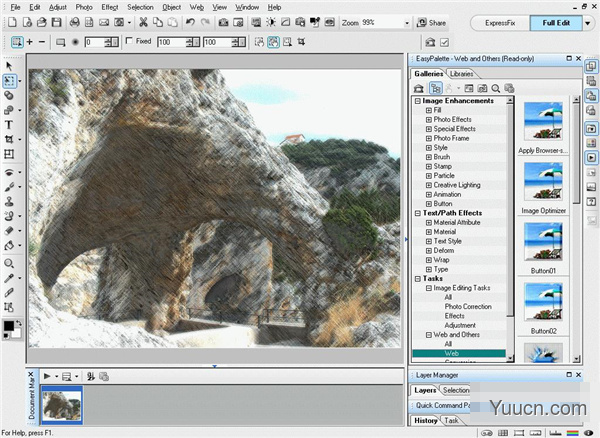Image resolution: width=600 pixels, height=438 pixels.
Task: Expand the Material Attribute tree node
Action: tap(429, 223)
